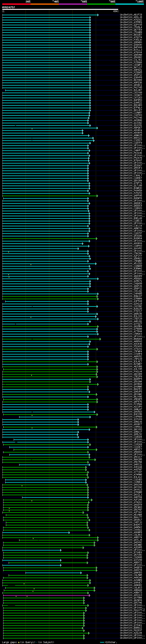The width and height of the screenshot is (146, 644).
Task: Click the green ~80% identity legend segment
Action: tap(101, 4)
